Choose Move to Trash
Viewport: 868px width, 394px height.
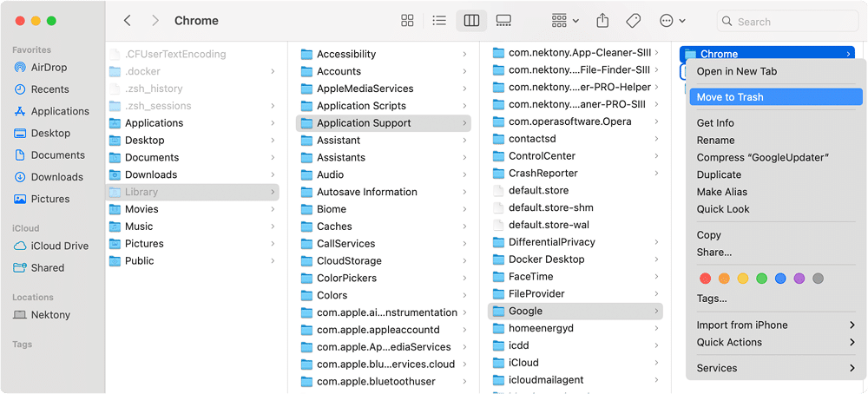pyautogui.click(x=775, y=97)
